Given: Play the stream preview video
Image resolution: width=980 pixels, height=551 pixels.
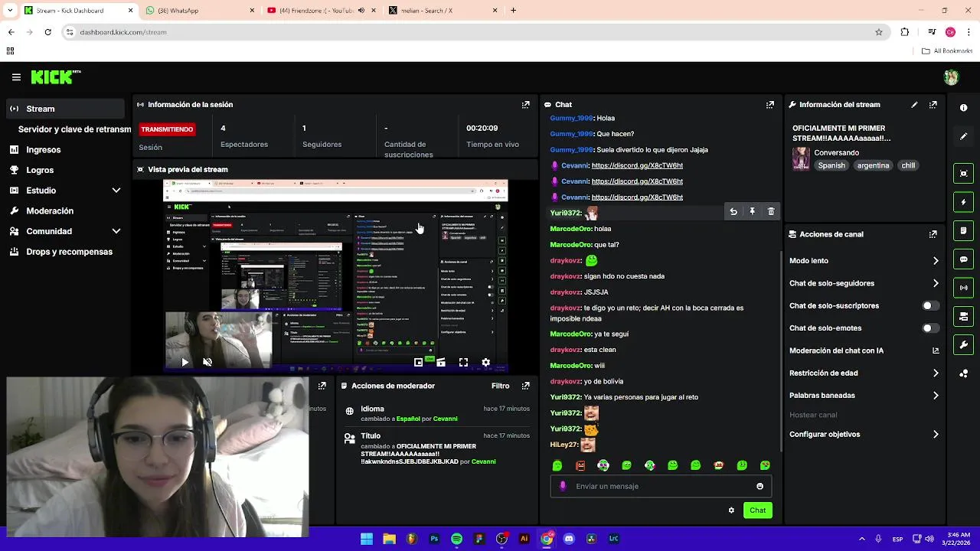Looking at the screenshot, I should (x=185, y=362).
